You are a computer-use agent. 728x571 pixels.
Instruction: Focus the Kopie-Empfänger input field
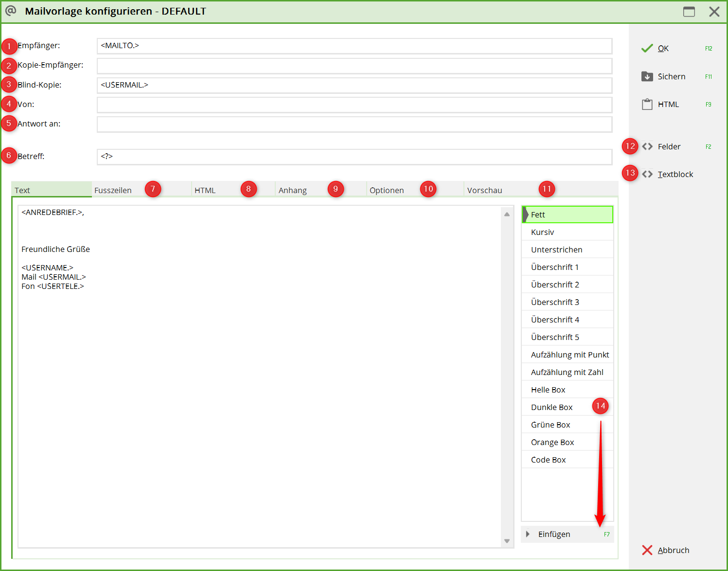click(x=354, y=66)
